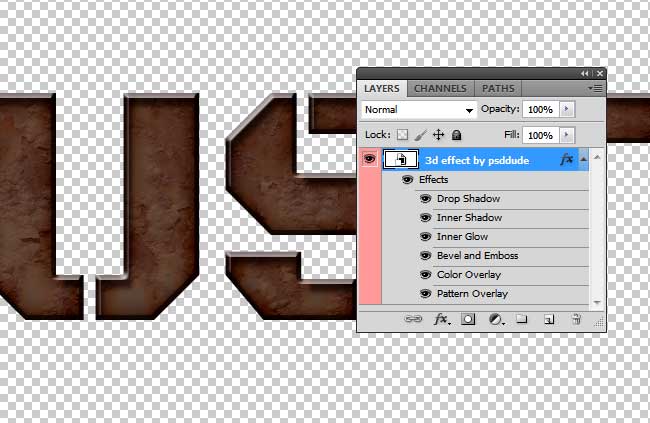The width and height of the screenshot is (650, 423).
Task: Switch to the Layers tab
Action: click(x=382, y=88)
